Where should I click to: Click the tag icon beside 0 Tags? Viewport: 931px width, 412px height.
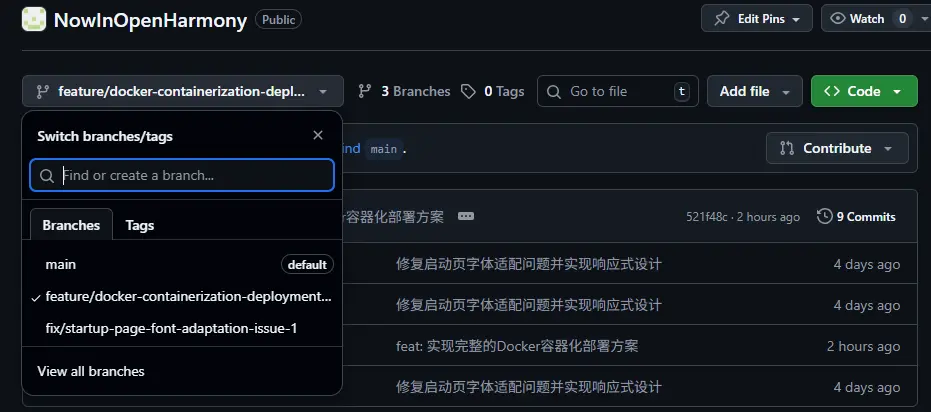pos(469,91)
